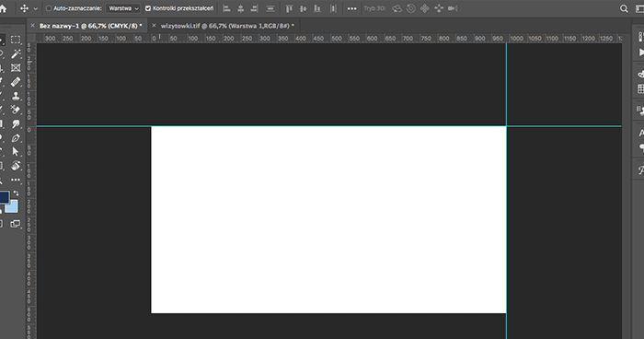Change screen mode icon
The height and width of the screenshot is (339, 644).
(x=16, y=224)
